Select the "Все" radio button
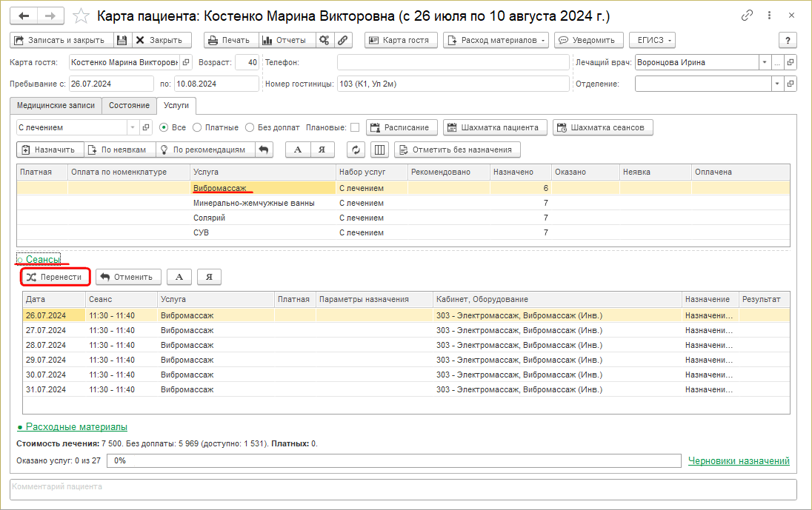Viewport: 812px width, 510px height. [164, 127]
